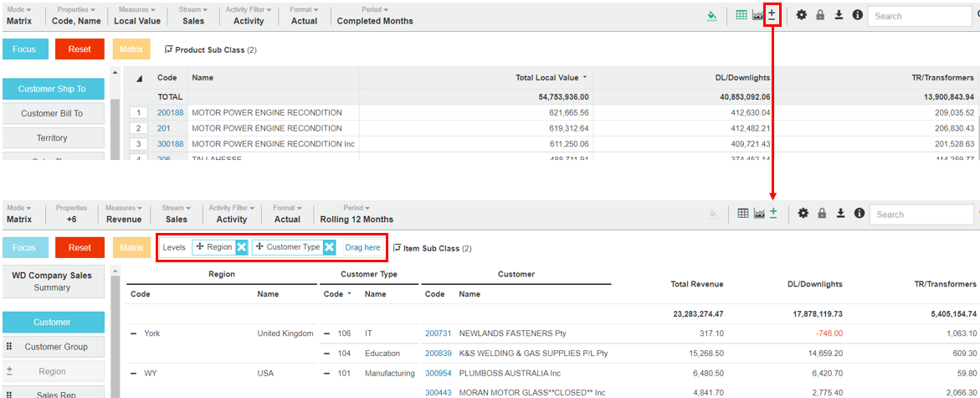Click the drag handle beside Customer Group
The image size is (980, 398).
[x=9, y=347]
